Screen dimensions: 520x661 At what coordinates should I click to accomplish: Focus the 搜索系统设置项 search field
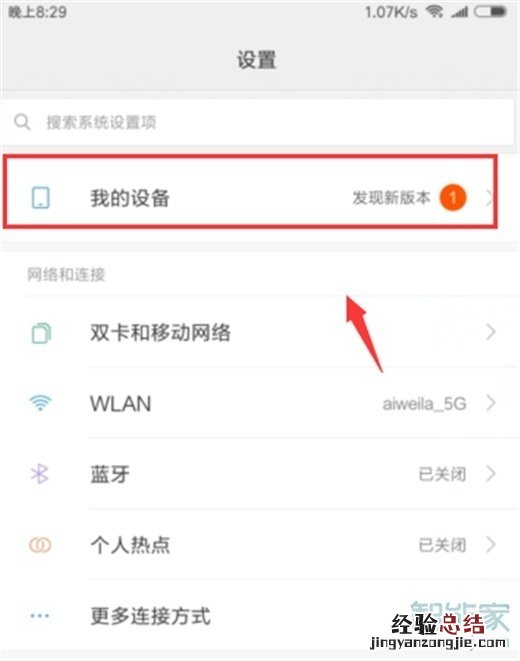pyautogui.click(x=258, y=122)
